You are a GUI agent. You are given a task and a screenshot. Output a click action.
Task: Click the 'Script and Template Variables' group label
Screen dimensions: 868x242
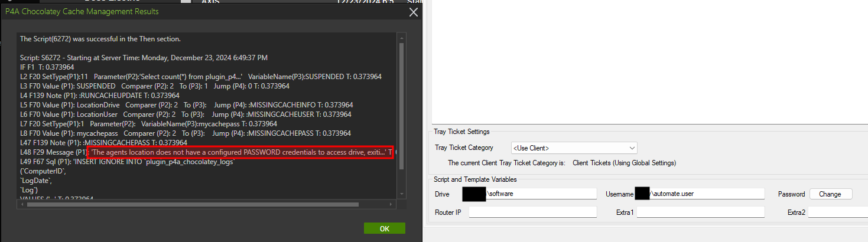475,179
